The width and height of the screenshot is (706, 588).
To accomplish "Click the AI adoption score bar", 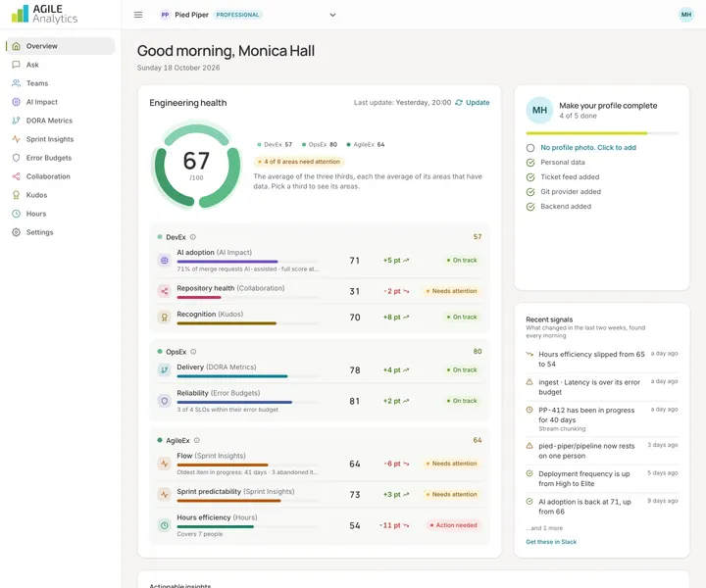I will tap(248, 262).
